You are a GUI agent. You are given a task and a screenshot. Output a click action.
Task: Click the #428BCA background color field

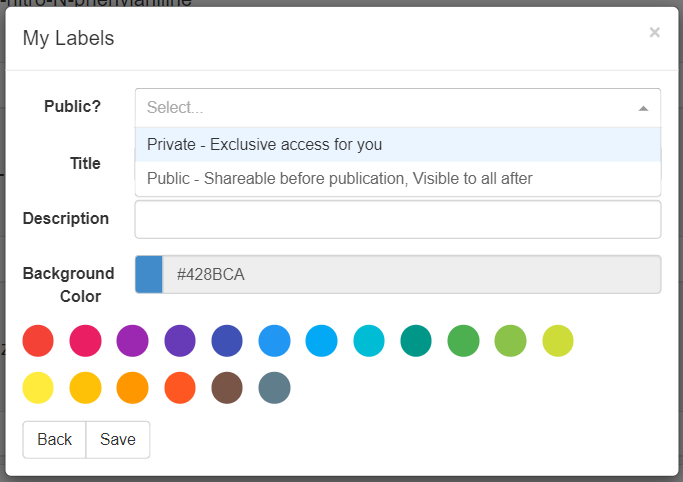point(411,275)
